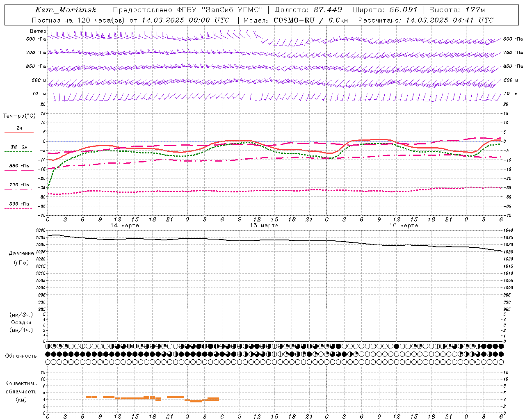Click the '(мм/3ч.)' precipitation unit label

pos(21,315)
